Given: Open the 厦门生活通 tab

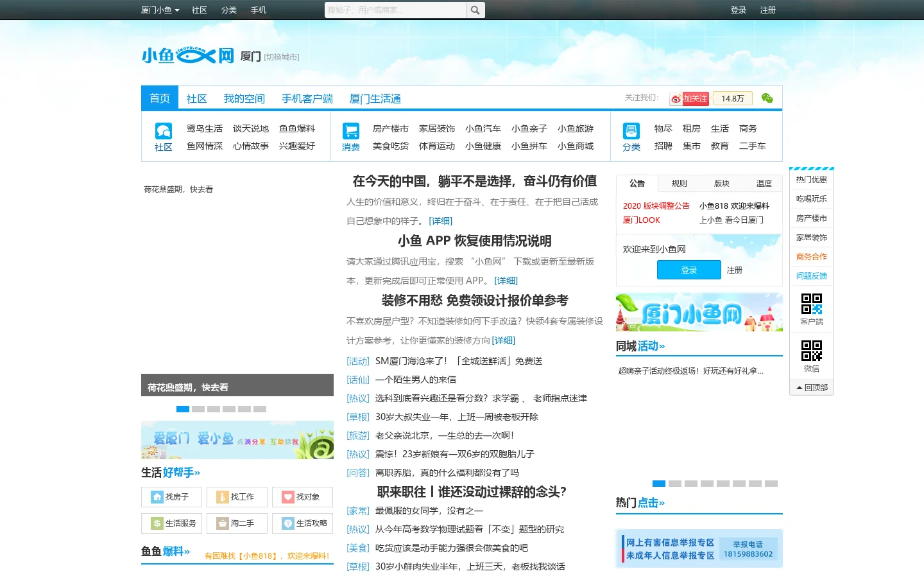Looking at the screenshot, I should click(x=375, y=99).
